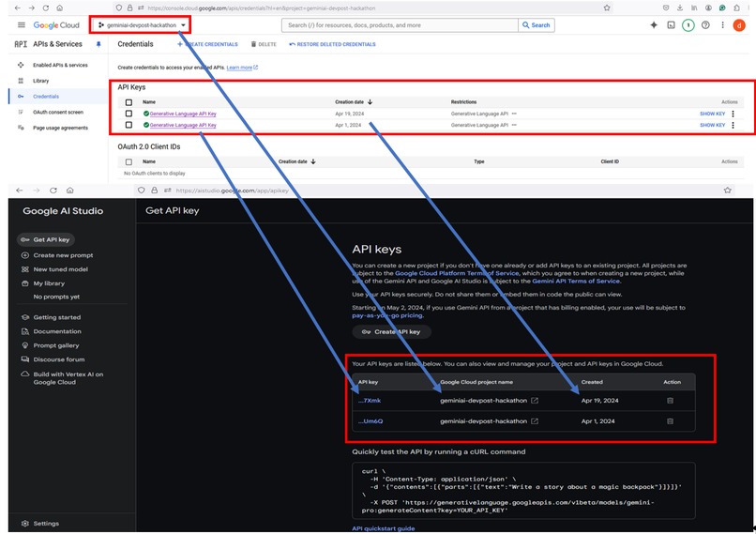Open Prompt gallery in AI Studio
This screenshot has width=756, height=534.
(x=55, y=345)
